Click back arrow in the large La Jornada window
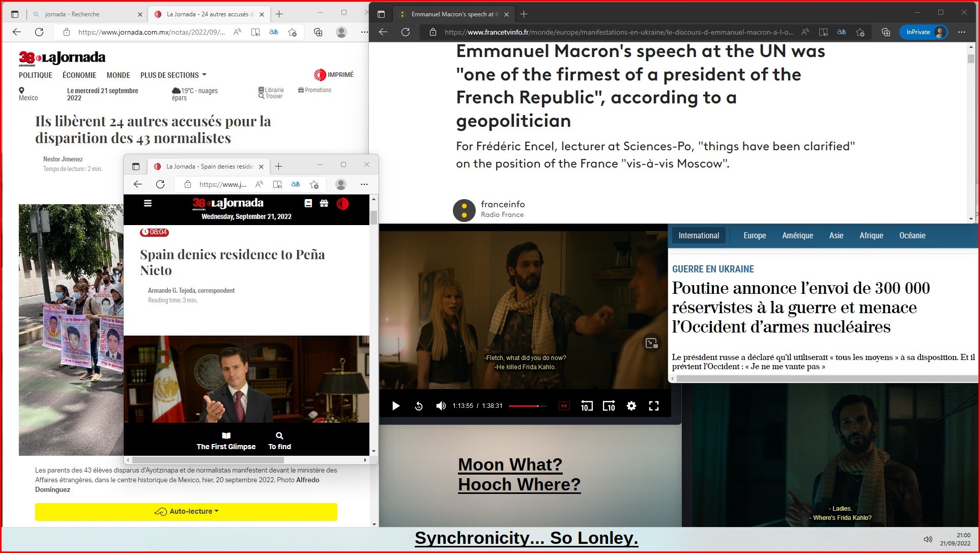Screen dimensions: 980x553 [x=17, y=32]
